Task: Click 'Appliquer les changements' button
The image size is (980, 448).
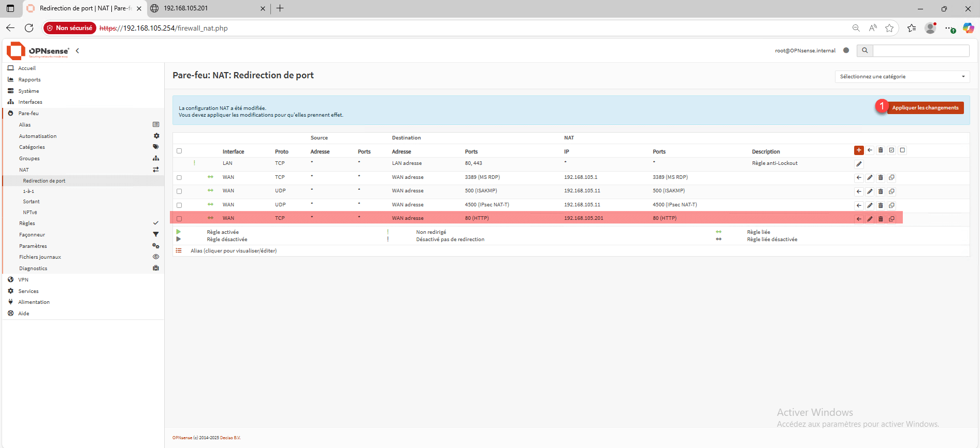Action: pyautogui.click(x=925, y=108)
